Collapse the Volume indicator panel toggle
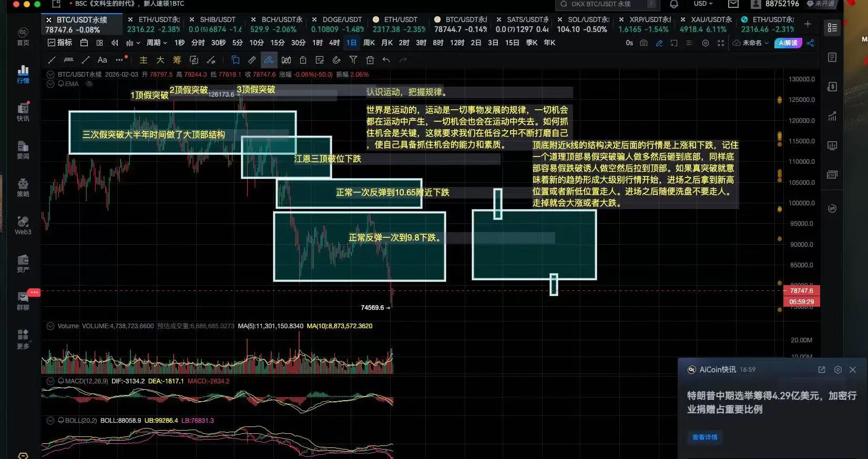 tap(50, 326)
